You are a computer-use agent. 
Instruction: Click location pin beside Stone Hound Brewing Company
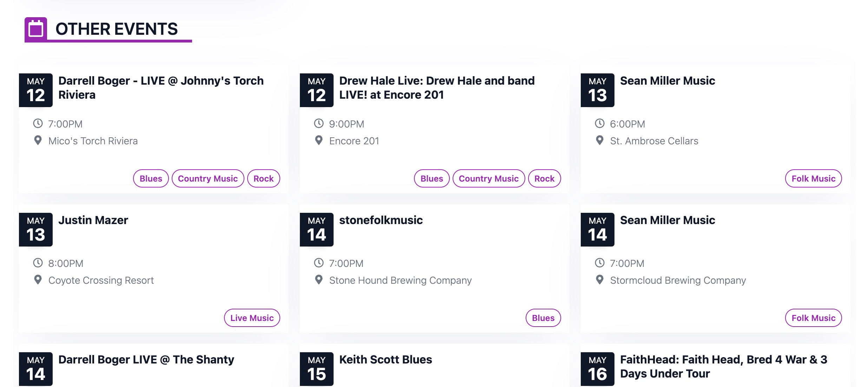(318, 280)
